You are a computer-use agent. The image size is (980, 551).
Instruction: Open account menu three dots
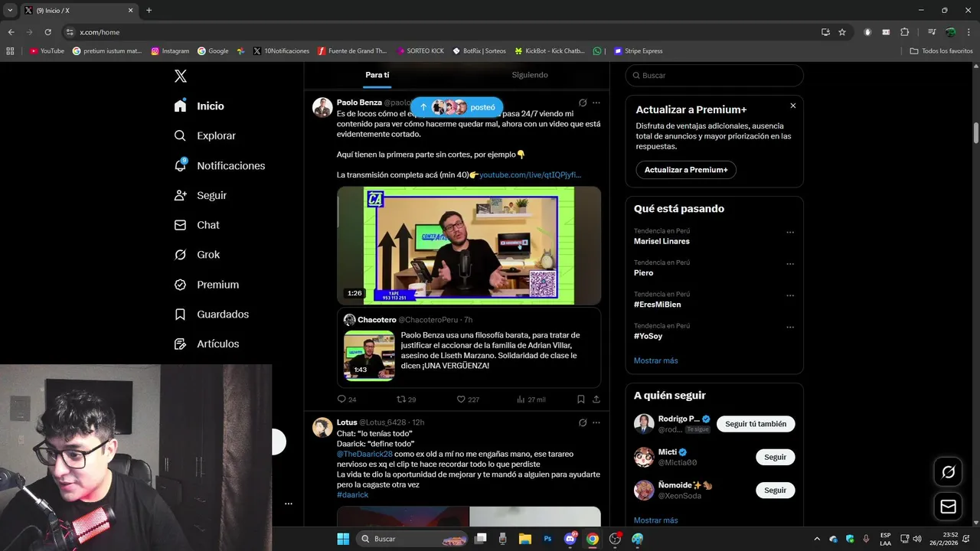point(289,504)
